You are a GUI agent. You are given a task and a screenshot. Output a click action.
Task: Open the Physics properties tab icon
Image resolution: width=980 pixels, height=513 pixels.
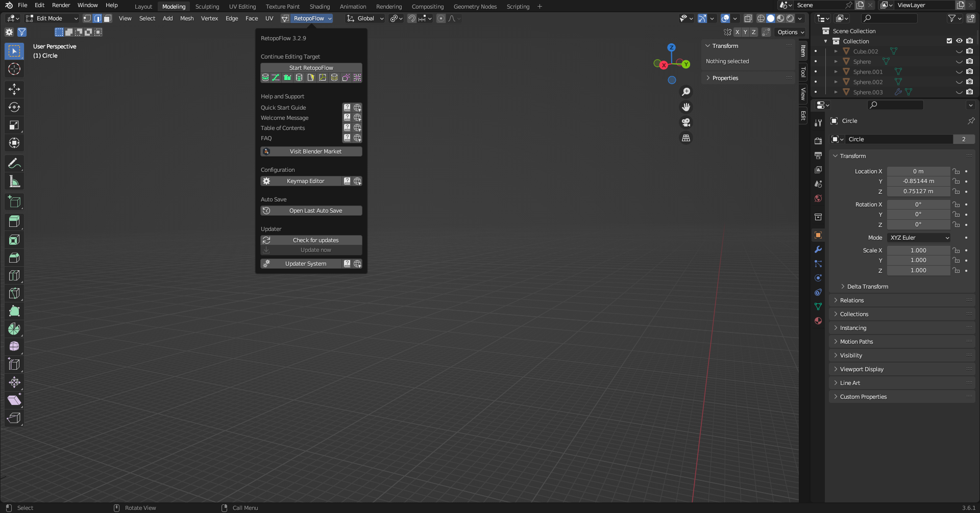pyautogui.click(x=818, y=278)
